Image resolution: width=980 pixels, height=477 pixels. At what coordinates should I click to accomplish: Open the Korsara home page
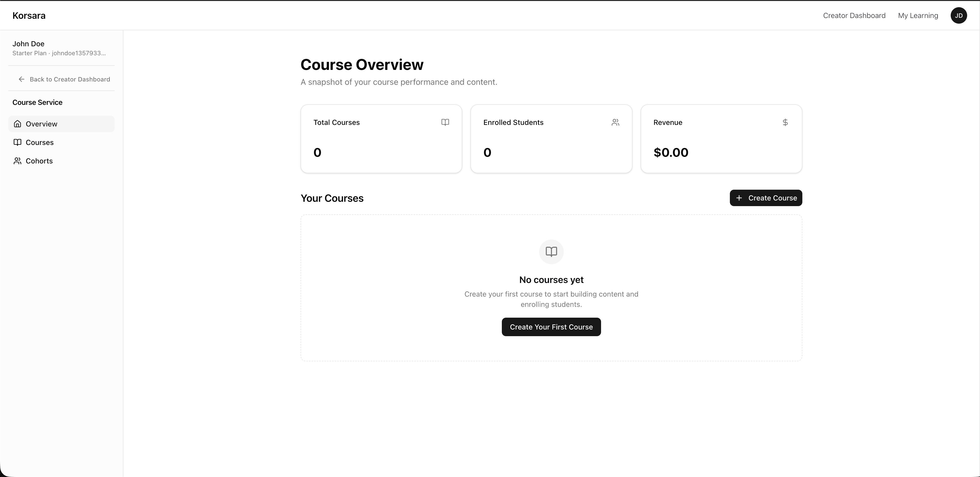(x=29, y=15)
